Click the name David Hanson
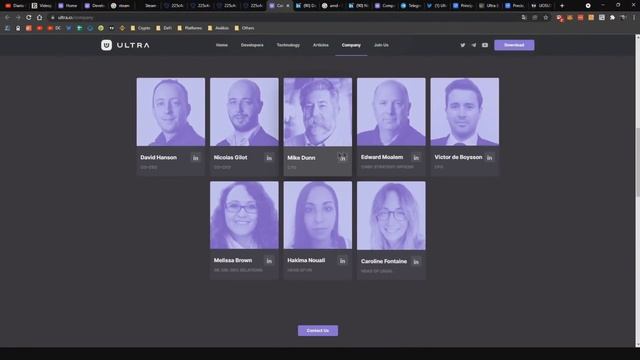Viewport: 640px width, 360px height. point(158,158)
